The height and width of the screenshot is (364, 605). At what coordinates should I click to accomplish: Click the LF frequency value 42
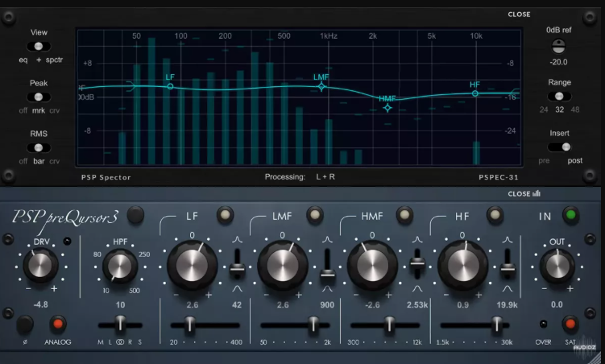(x=237, y=305)
